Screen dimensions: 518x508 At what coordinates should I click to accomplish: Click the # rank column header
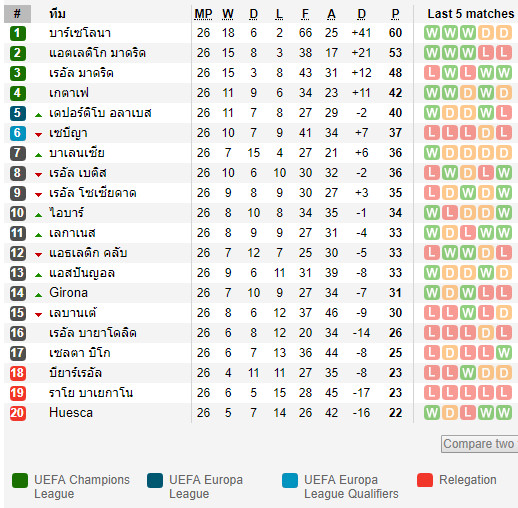point(17,14)
